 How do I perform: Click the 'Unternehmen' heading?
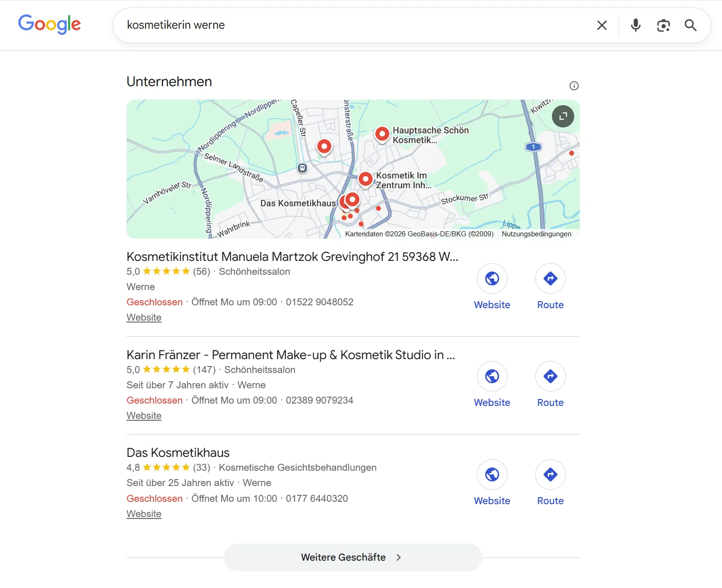[x=169, y=82]
